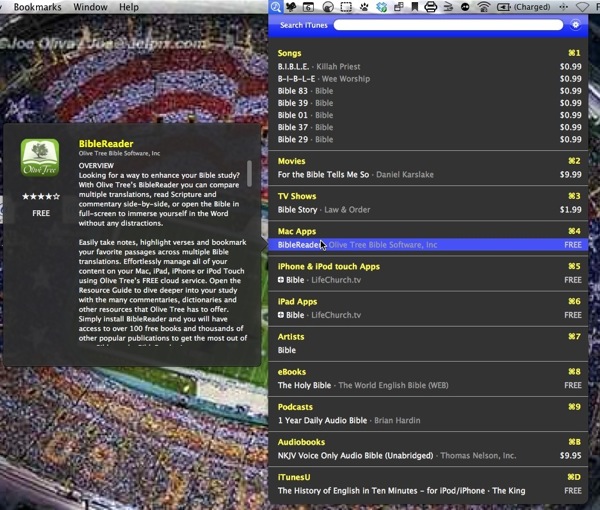Viewport: 600px width, 510px height.
Task: Select the Bible 39 song
Action: 429,103
